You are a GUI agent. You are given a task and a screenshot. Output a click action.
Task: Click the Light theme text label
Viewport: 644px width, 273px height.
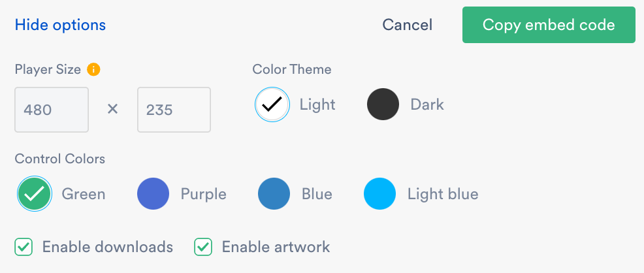317,104
